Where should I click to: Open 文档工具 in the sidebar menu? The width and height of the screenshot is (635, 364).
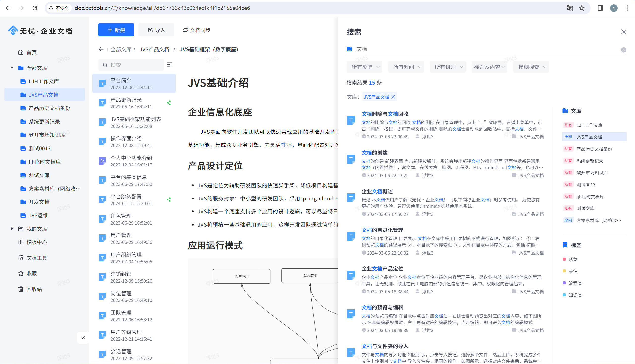tap(36, 258)
